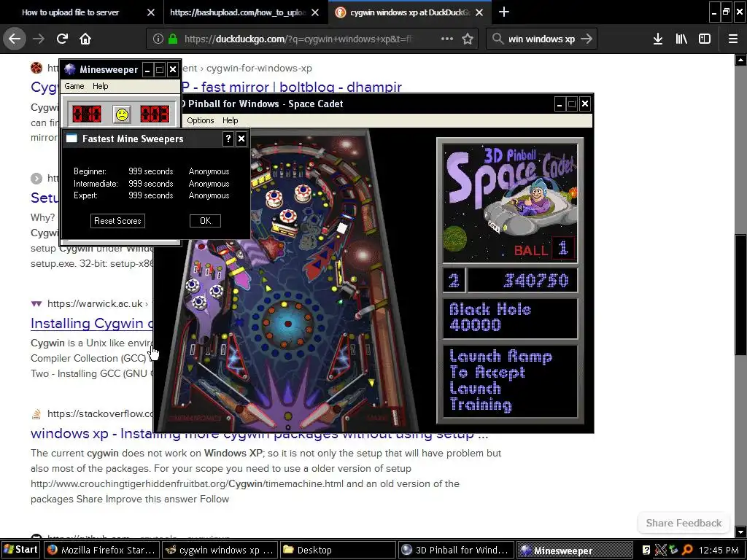The width and height of the screenshot is (747, 560).
Task: Click Share Feedback button
Action: pyautogui.click(x=684, y=524)
